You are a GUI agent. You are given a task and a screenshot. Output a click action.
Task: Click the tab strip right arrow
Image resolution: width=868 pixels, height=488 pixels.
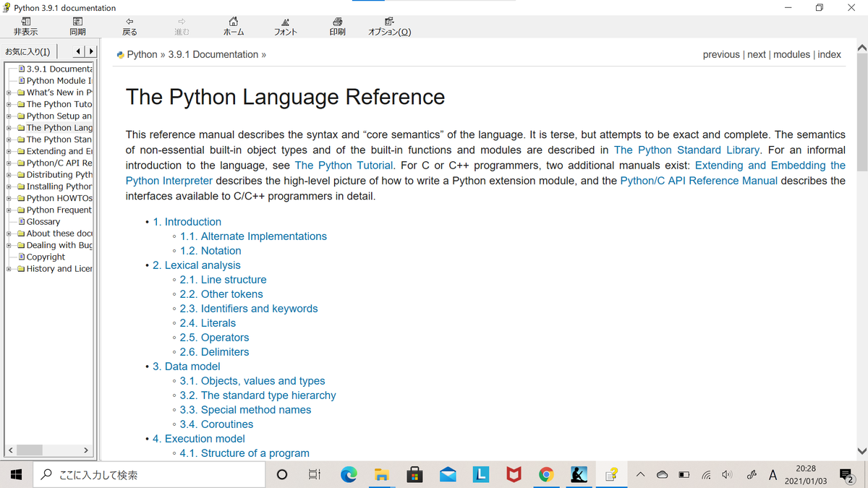93,51
